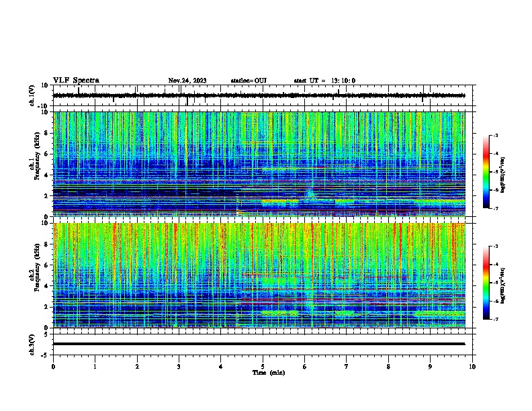Click the ch.3 flat voltage trace

coord(259,344)
